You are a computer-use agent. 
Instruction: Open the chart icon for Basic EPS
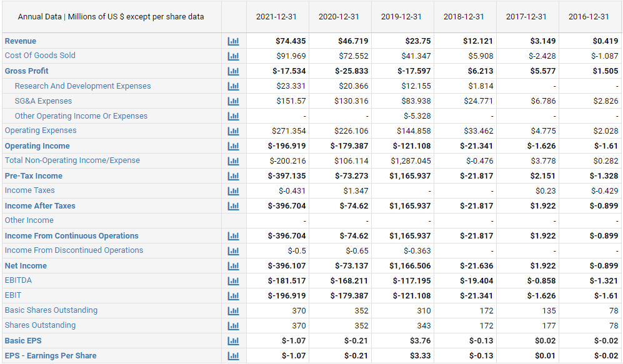233,340
